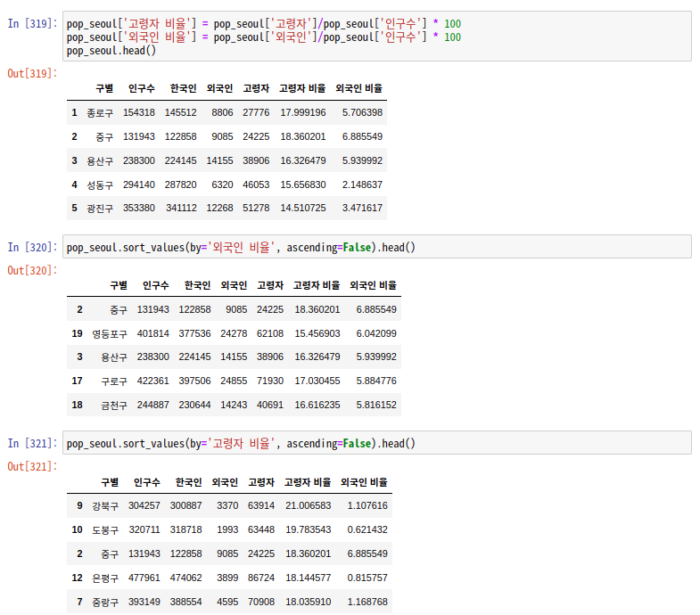Viewport: 700px width, 615px height.
Task: Click the value 388554 in 중랑구 row
Action: (185, 602)
